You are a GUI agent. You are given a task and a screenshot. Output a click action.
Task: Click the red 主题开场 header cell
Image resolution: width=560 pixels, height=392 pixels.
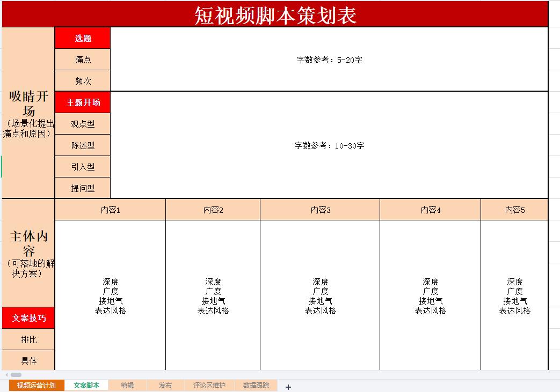coord(83,102)
